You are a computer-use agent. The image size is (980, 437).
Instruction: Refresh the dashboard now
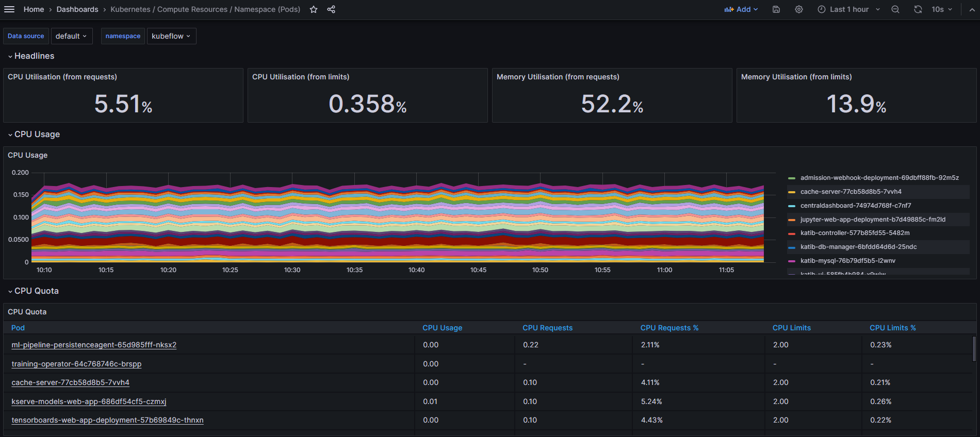pos(918,9)
